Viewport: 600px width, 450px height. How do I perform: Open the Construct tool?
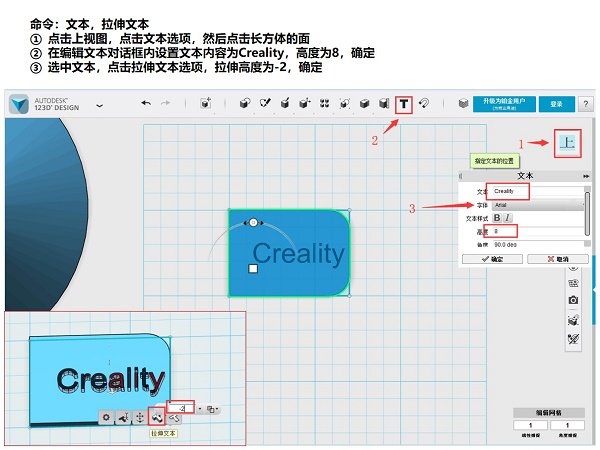click(285, 103)
